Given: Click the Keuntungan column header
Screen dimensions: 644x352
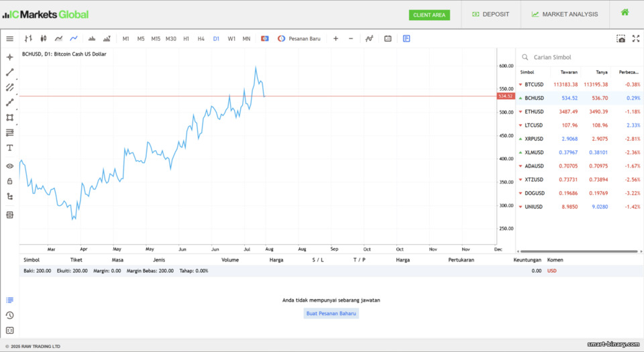Looking at the screenshot, I should [527, 259].
